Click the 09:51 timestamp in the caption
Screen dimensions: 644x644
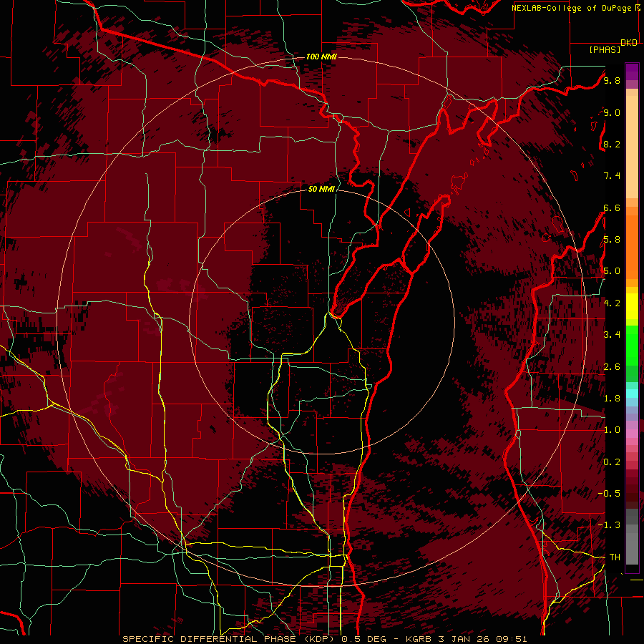click(512, 639)
